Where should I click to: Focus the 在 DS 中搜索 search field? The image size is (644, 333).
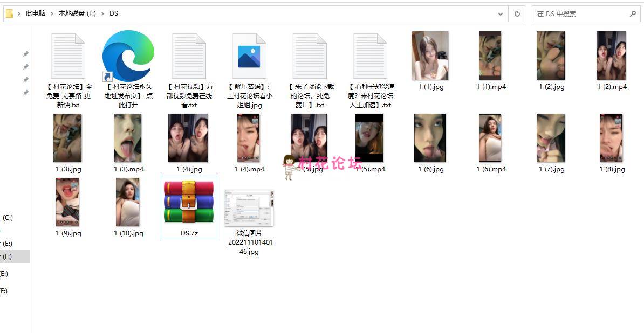(580, 14)
